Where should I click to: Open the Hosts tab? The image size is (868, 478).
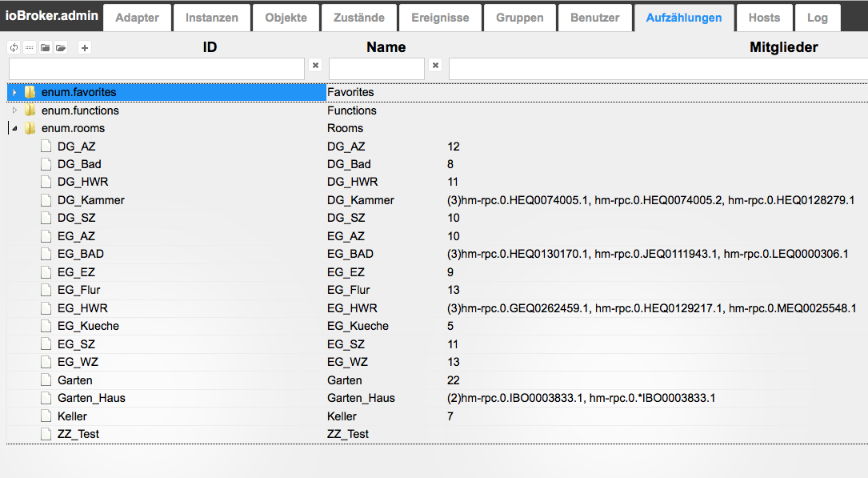tap(764, 18)
